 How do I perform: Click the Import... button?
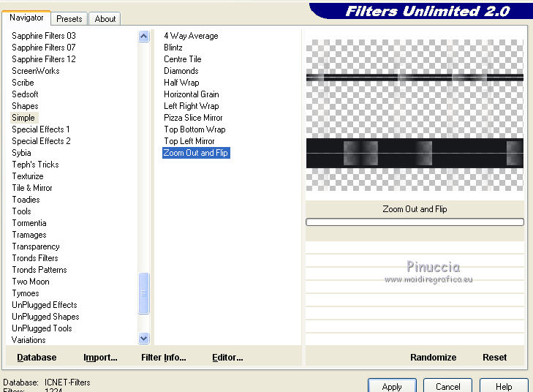[x=100, y=358]
